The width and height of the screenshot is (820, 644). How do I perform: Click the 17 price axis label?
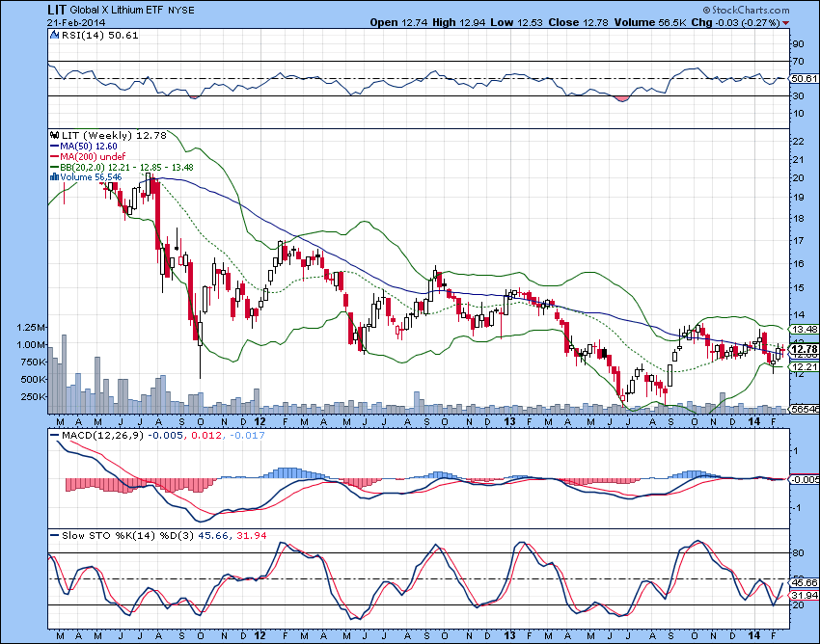click(x=799, y=241)
